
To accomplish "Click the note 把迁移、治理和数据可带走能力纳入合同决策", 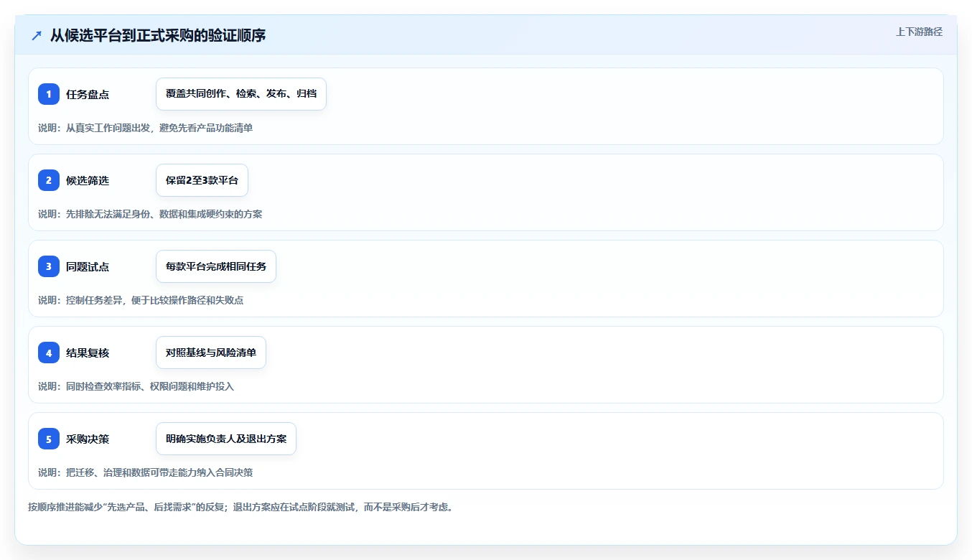I will 159,472.
